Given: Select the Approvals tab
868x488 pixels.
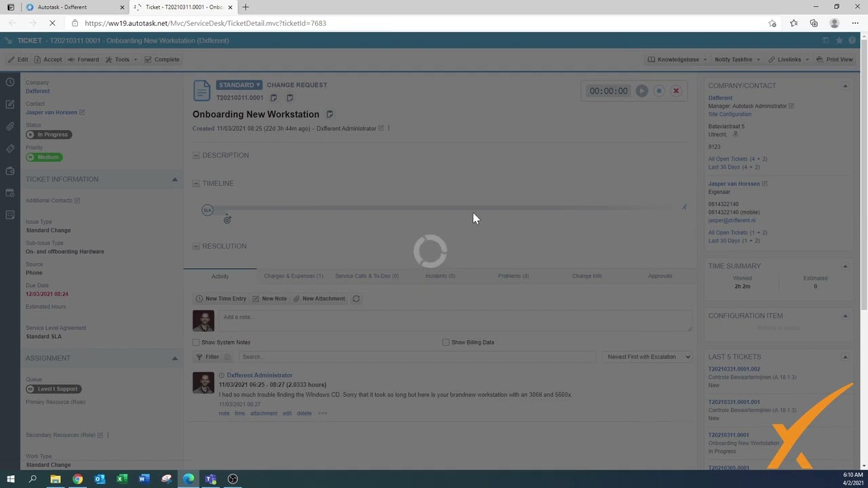Looking at the screenshot, I should pyautogui.click(x=660, y=276).
